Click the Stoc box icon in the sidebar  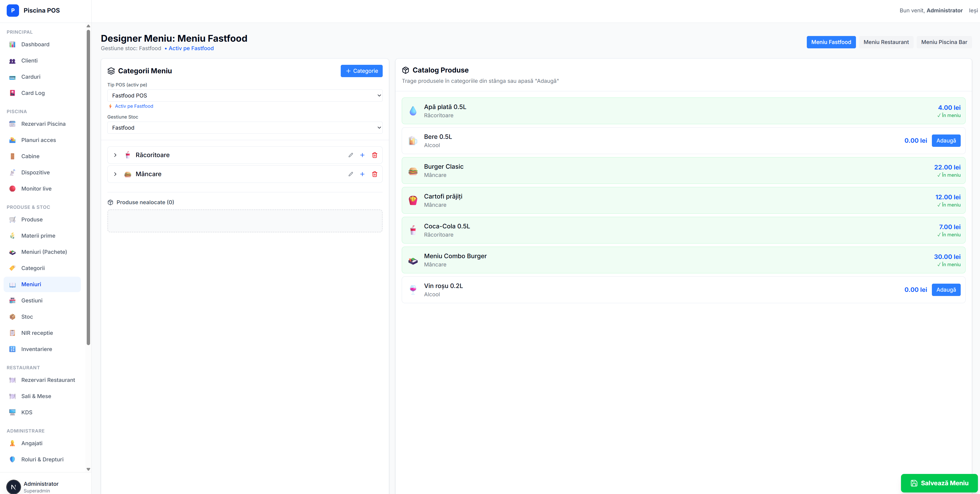[13, 317]
